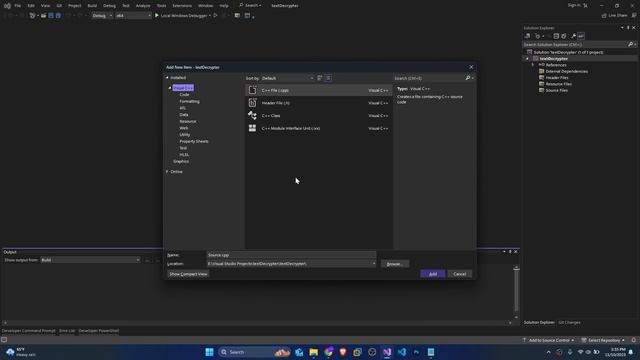Select Header Files folder
This screenshot has width=640, height=360.
(557, 78)
